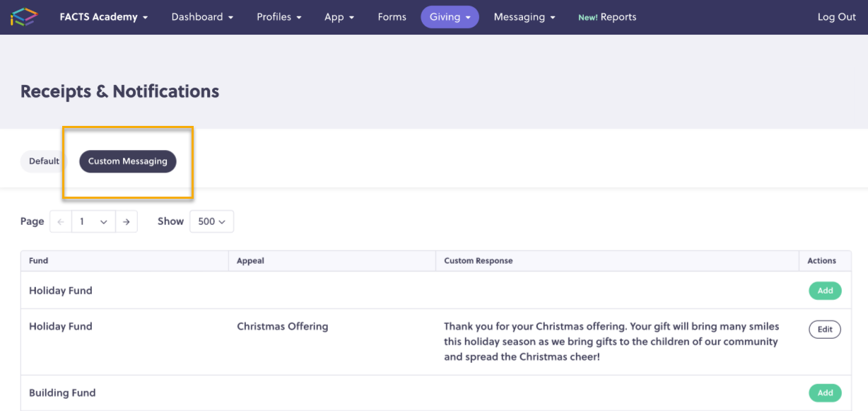Screen dimensions: 868x411
Task: Open the page number dropdown
Action: tap(93, 221)
